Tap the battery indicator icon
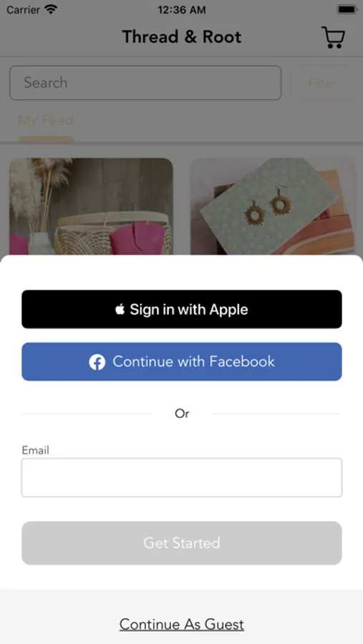This screenshot has height=644, width=363. coord(347,9)
